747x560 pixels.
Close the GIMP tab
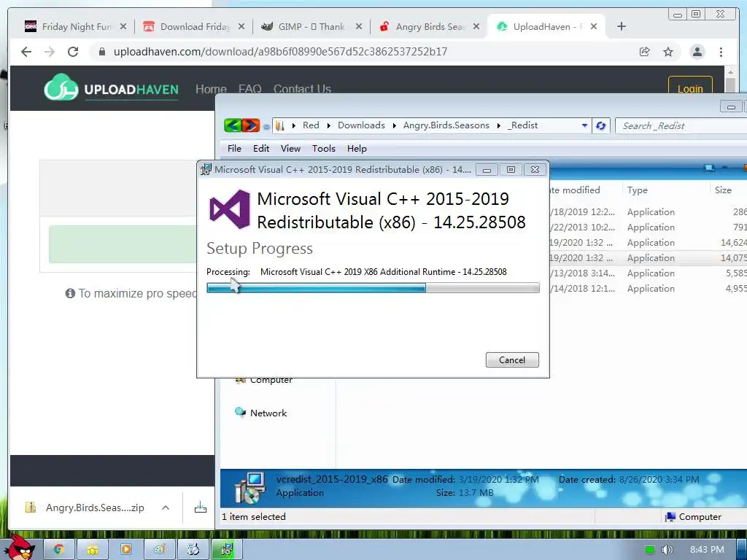point(359,27)
